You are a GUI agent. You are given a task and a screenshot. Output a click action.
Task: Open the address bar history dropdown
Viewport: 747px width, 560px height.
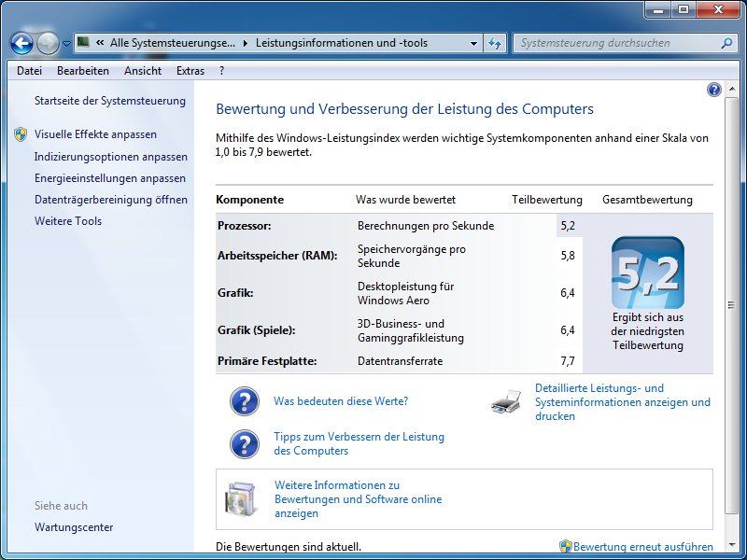pos(473,43)
